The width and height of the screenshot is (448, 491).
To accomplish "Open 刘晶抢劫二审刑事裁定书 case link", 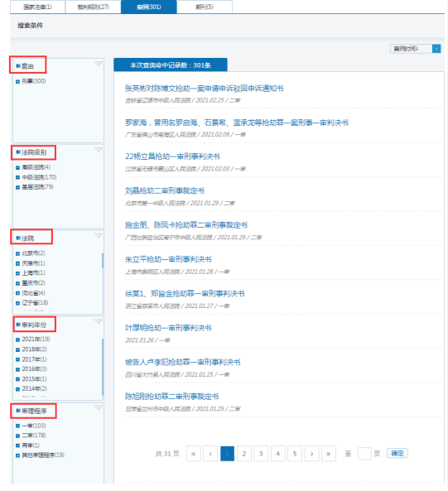I will tap(165, 190).
